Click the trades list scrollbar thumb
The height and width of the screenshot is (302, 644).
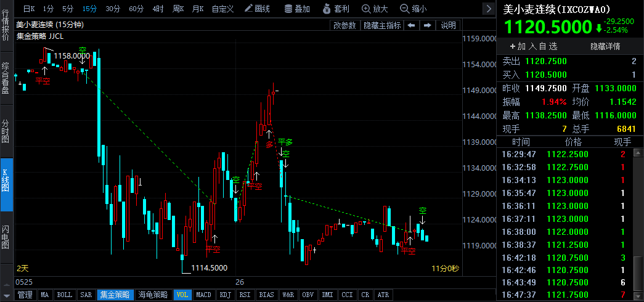point(638,274)
